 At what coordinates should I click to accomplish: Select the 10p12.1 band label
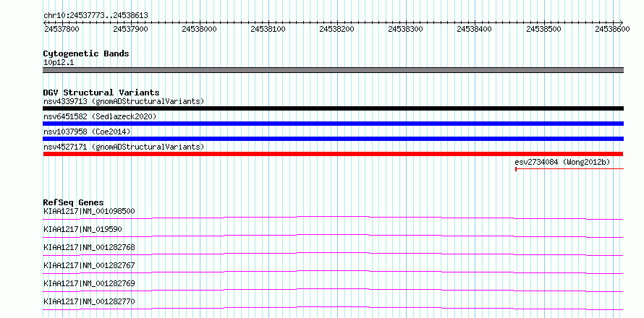tap(59, 63)
